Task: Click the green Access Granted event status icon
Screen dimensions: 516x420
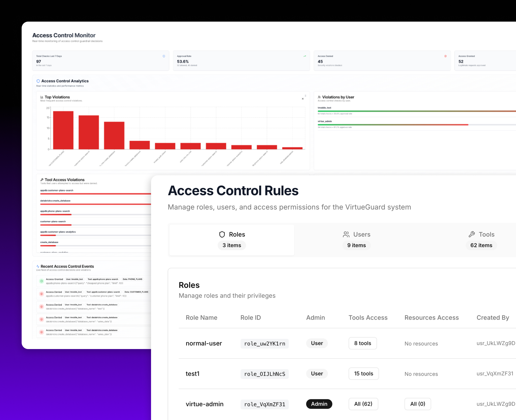Action: [42, 281]
